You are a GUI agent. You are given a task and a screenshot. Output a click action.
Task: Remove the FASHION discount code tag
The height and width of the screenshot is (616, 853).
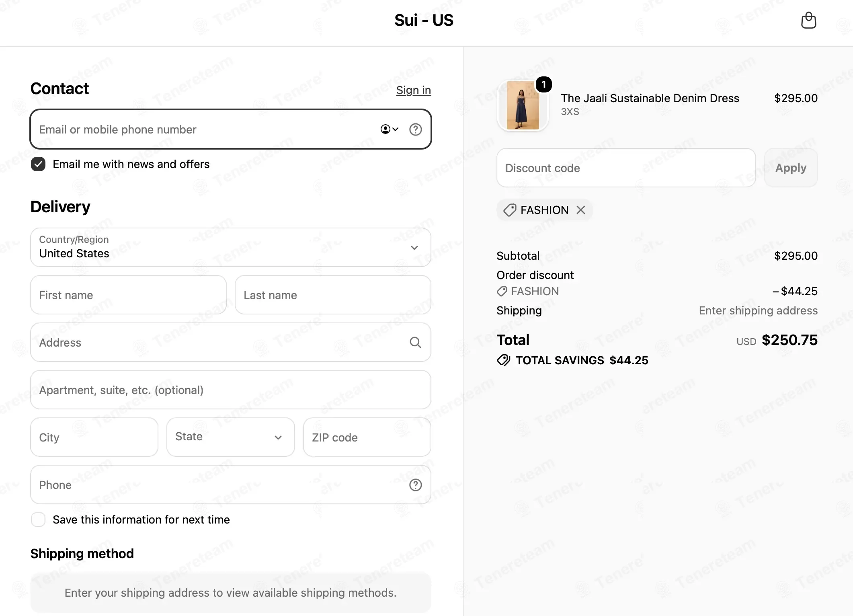[581, 210]
